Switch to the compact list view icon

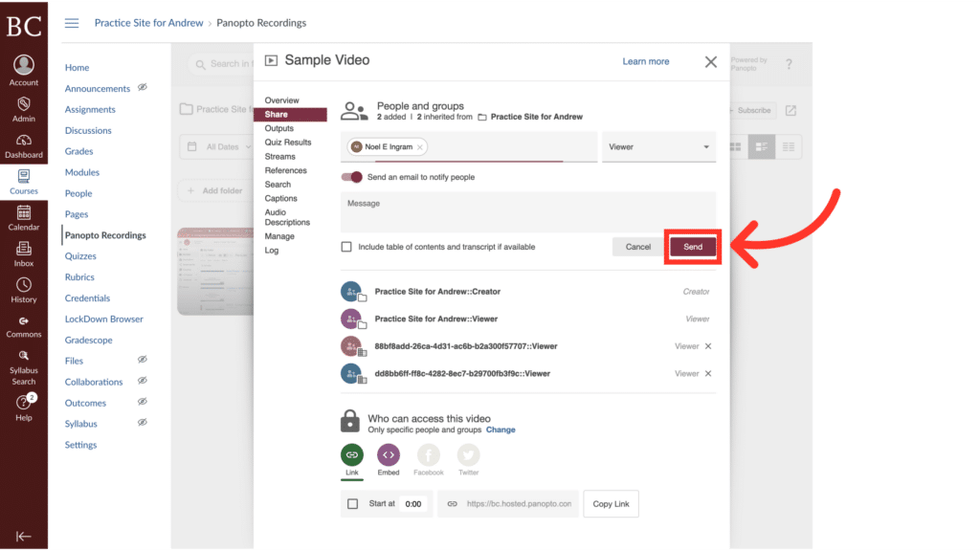pos(789,146)
